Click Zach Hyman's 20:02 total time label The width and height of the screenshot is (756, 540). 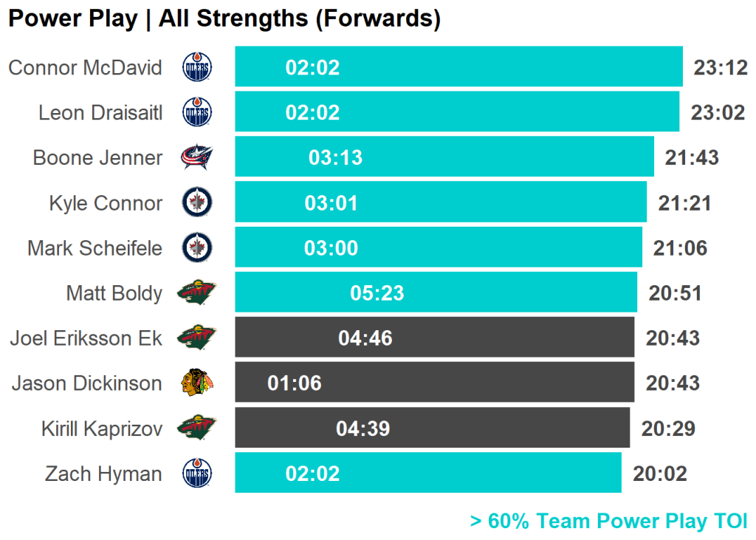pyautogui.click(x=660, y=474)
